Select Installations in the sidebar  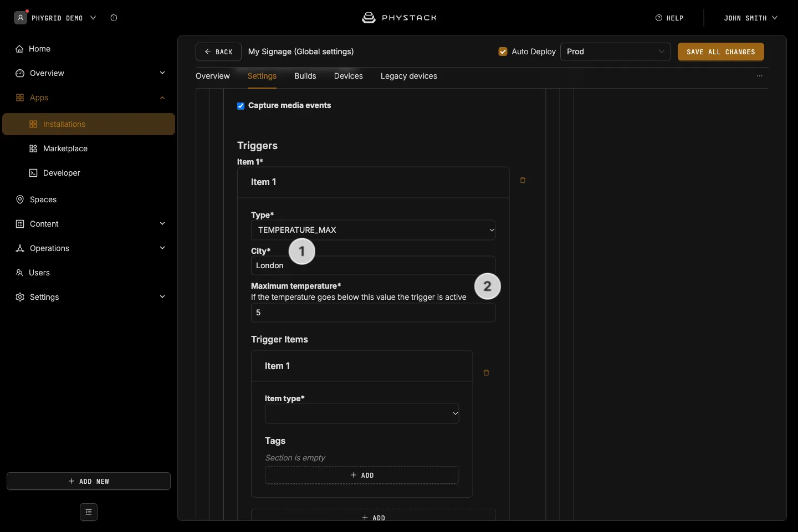[x=89, y=124]
